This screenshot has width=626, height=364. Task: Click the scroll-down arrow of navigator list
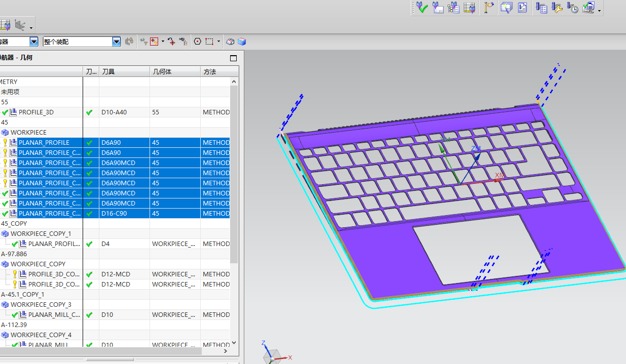[234, 343]
